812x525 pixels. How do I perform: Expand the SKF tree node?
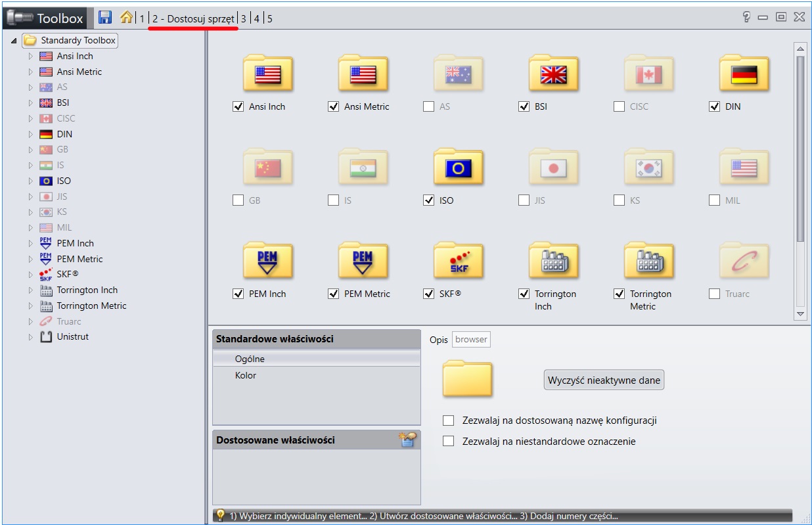[30, 275]
